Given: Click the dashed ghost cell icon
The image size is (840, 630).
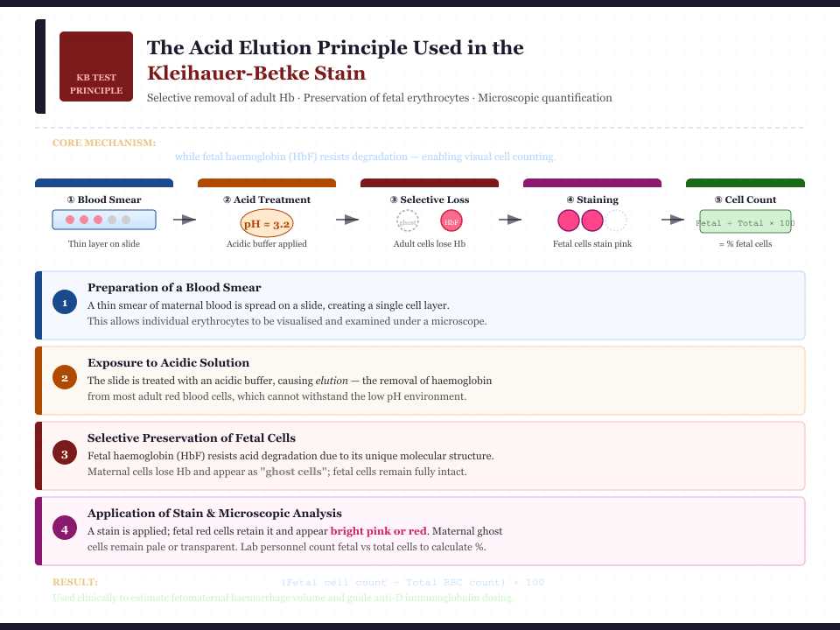Looking at the screenshot, I should [x=408, y=220].
